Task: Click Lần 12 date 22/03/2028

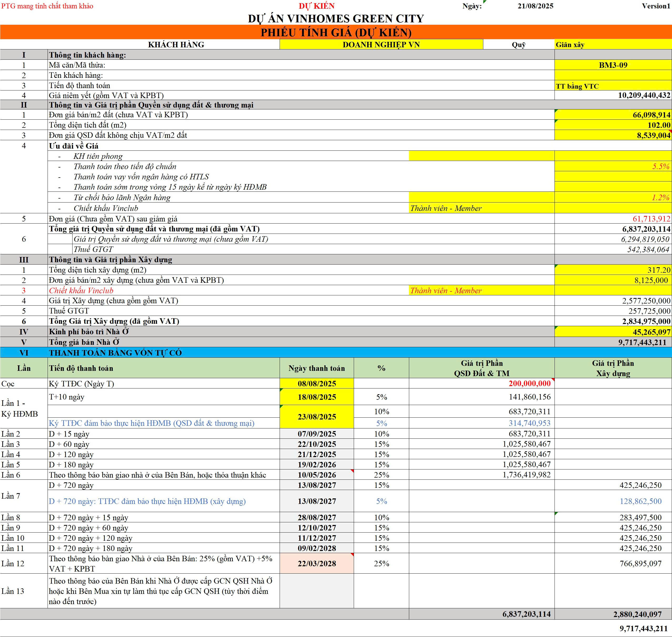Action: coord(317,563)
